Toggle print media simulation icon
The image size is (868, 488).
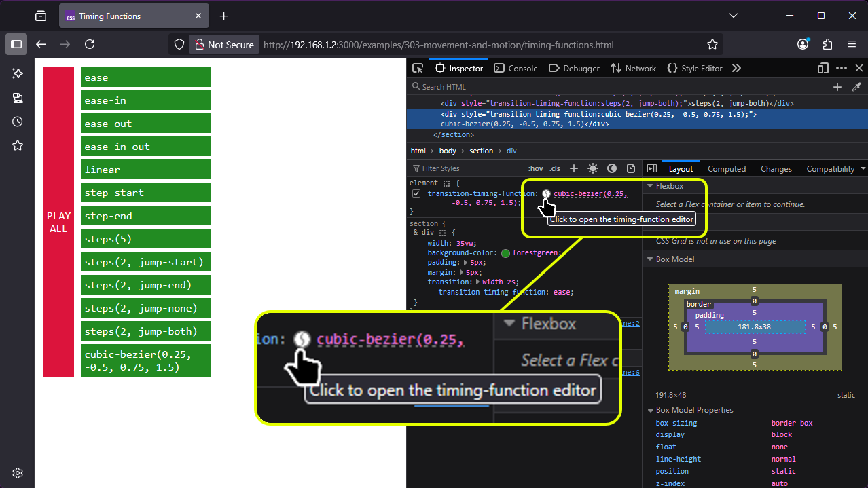click(631, 168)
